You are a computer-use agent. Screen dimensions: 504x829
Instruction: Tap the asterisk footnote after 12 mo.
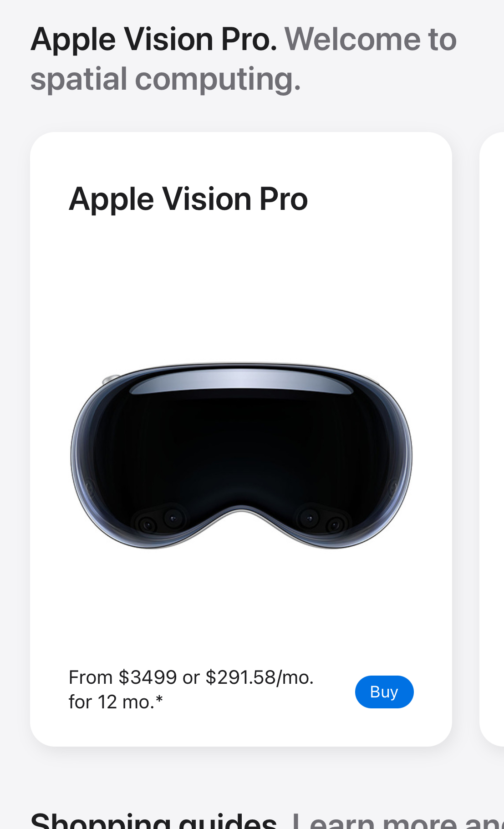tap(159, 699)
